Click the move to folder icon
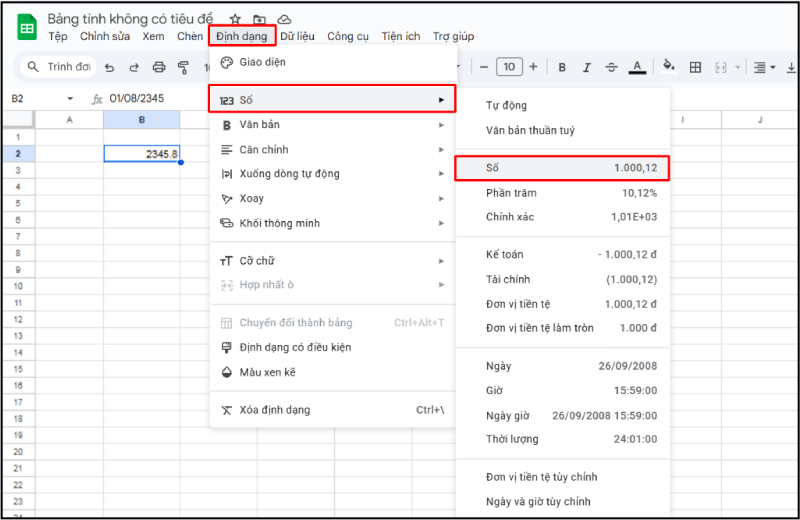Image resolution: width=800 pixels, height=520 pixels. pyautogui.click(x=259, y=19)
